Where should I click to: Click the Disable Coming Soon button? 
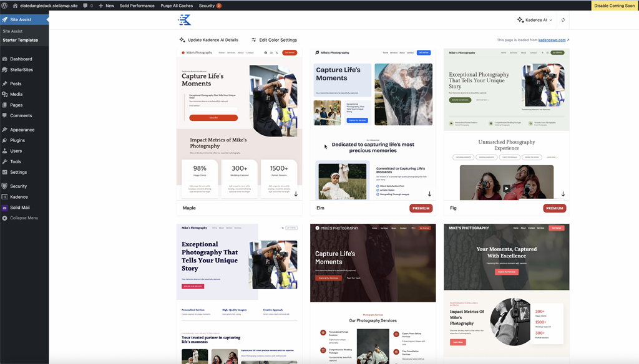[x=614, y=6]
